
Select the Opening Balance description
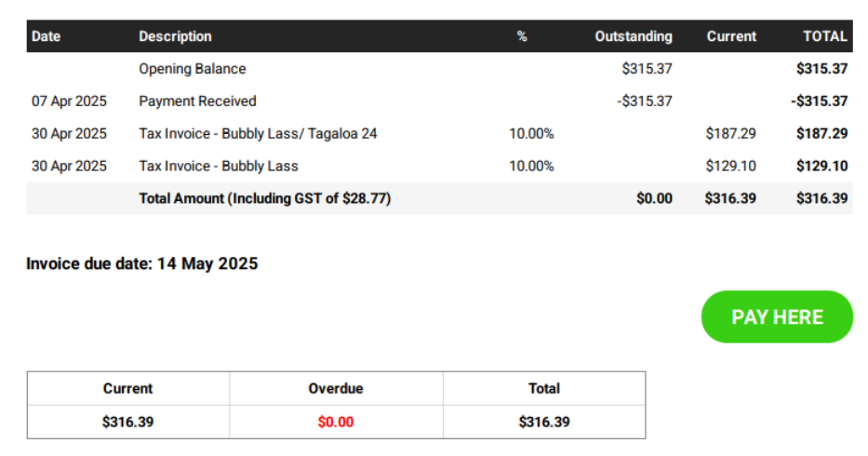tap(193, 69)
